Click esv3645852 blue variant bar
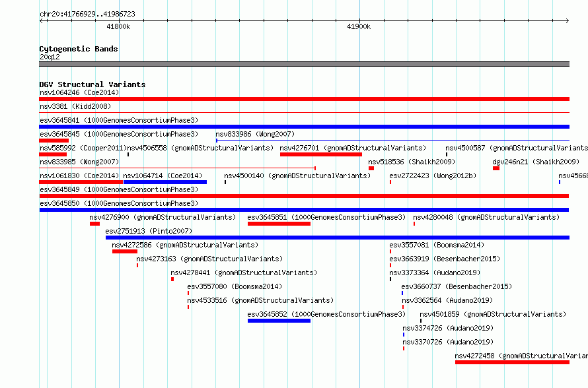The width and height of the screenshot is (588, 388). [x=279, y=321]
